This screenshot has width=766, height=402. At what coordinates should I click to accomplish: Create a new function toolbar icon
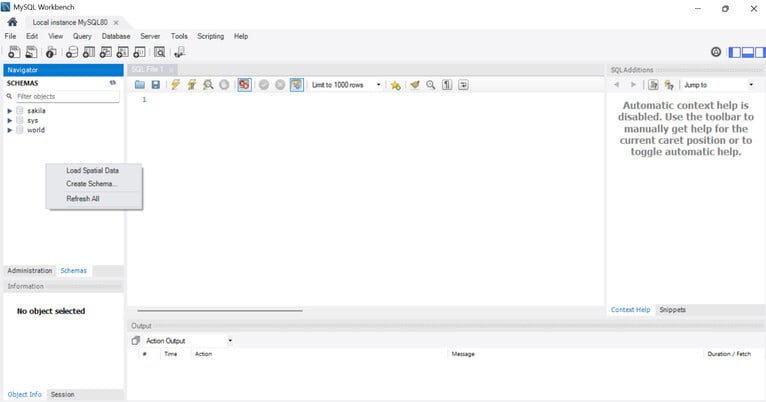(x=140, y=52)
